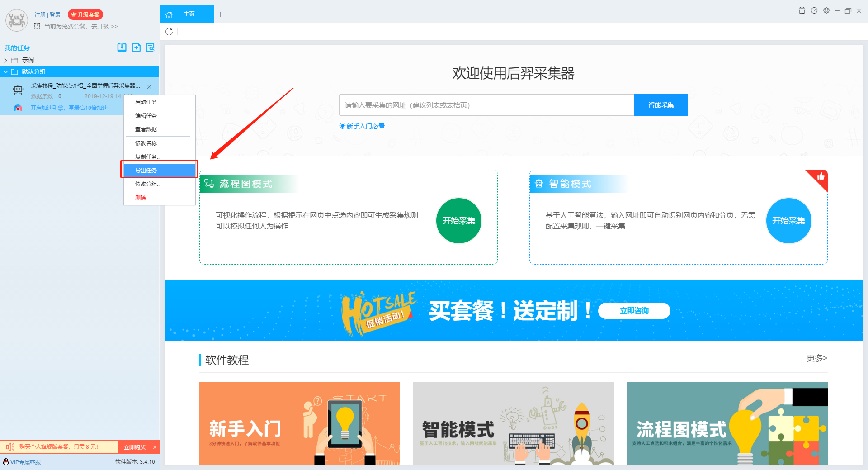868x470 pixels.
Task: Click the blue 智能采集 button
Action: 661,105
